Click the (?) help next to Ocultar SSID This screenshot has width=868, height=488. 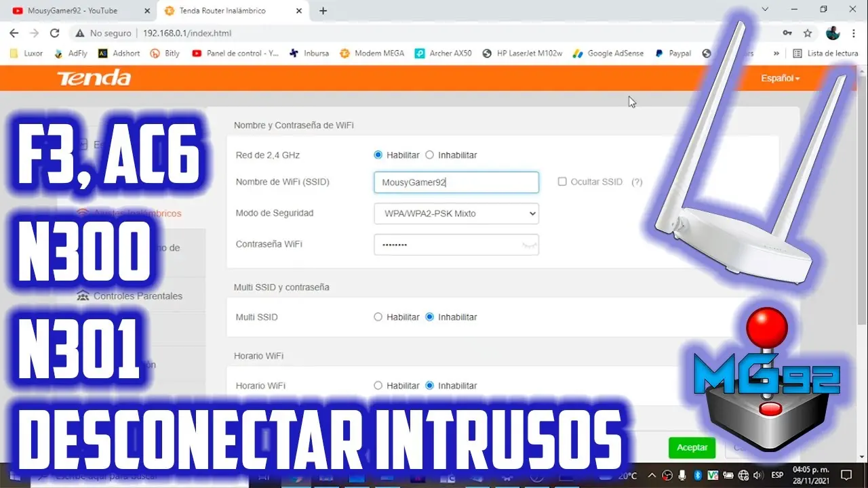pyautogui.click(x=637, y=182)
